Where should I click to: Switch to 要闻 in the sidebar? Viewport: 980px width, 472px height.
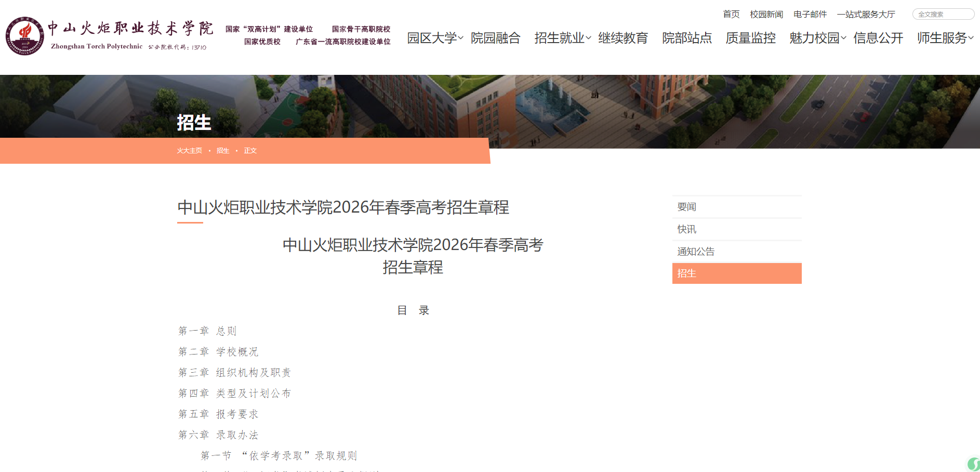pyautogui.click(x=686, y=206)
